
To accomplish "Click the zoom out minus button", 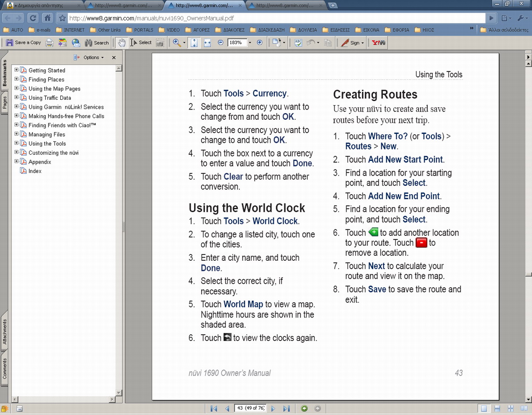I will coord(221,43).
